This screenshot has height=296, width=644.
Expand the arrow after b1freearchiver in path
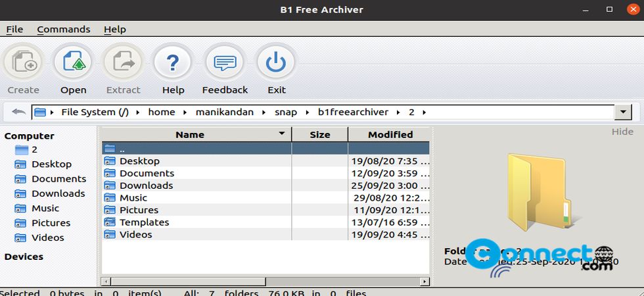(x=398, y=112)
